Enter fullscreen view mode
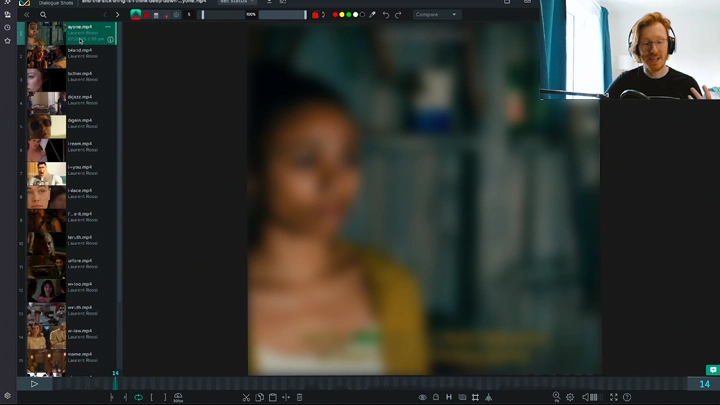This screenshot has width=720, height=405. (x=614, y=397)
